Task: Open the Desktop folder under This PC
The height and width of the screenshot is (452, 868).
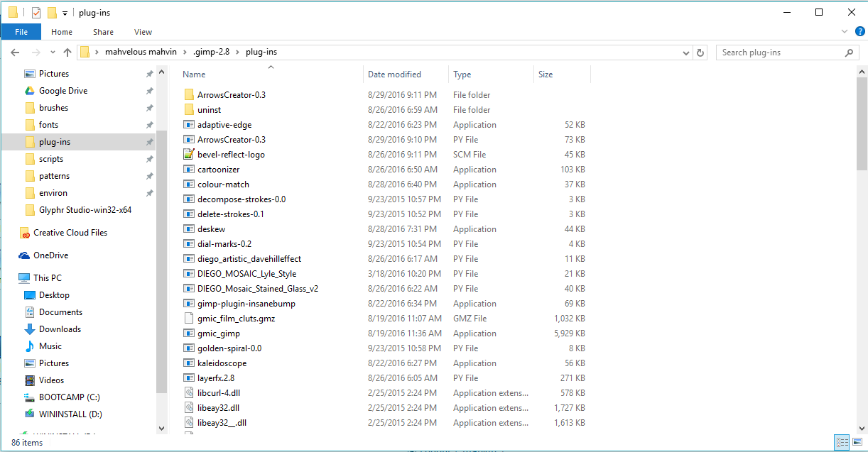Action: point(54,295)
